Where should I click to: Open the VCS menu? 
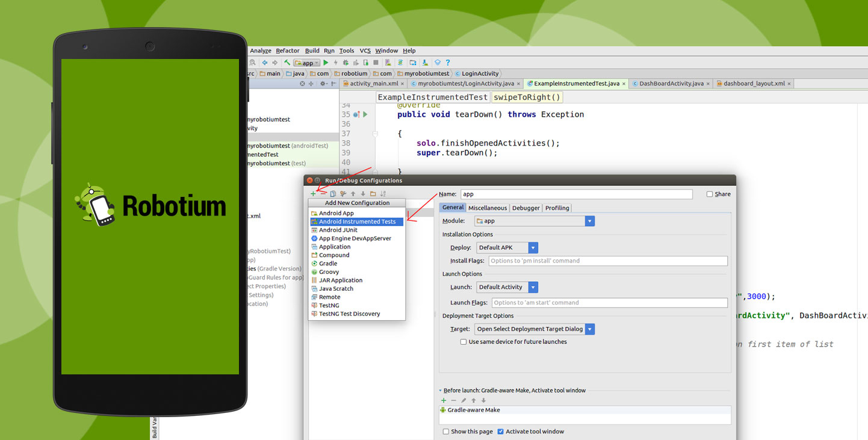(x=365, y=51)
